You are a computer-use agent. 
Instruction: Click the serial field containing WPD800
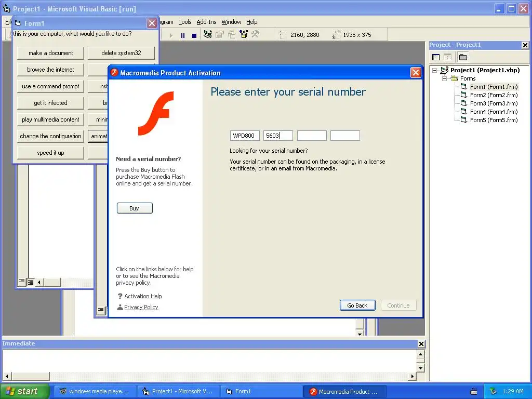245,136
